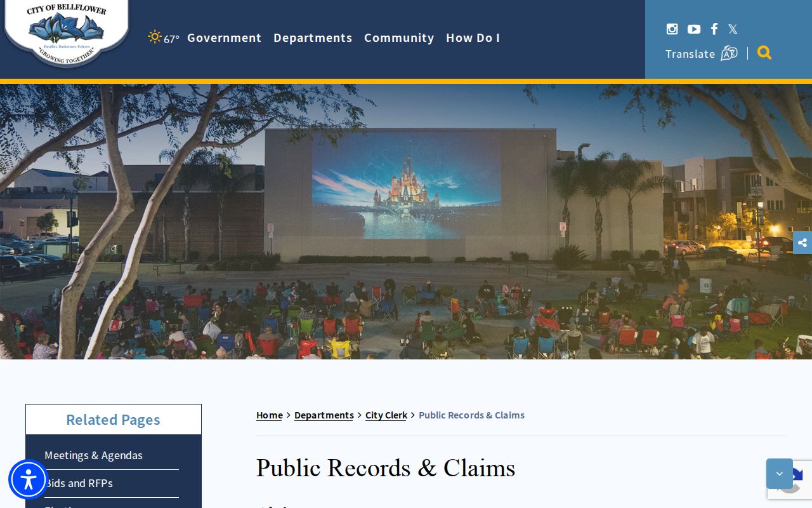Open the Government menu
This screenshot has width=812, height=508.
click(x=225, y=38)
